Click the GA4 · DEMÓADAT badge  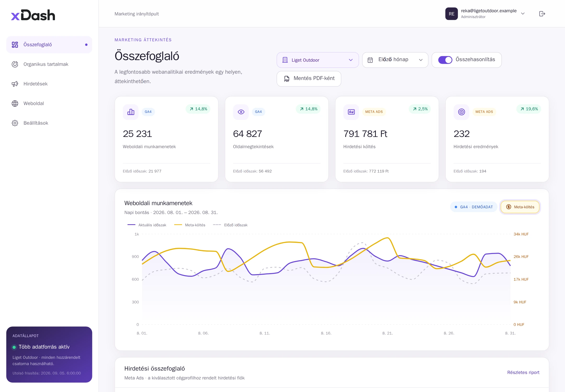(x=474, y=207)
